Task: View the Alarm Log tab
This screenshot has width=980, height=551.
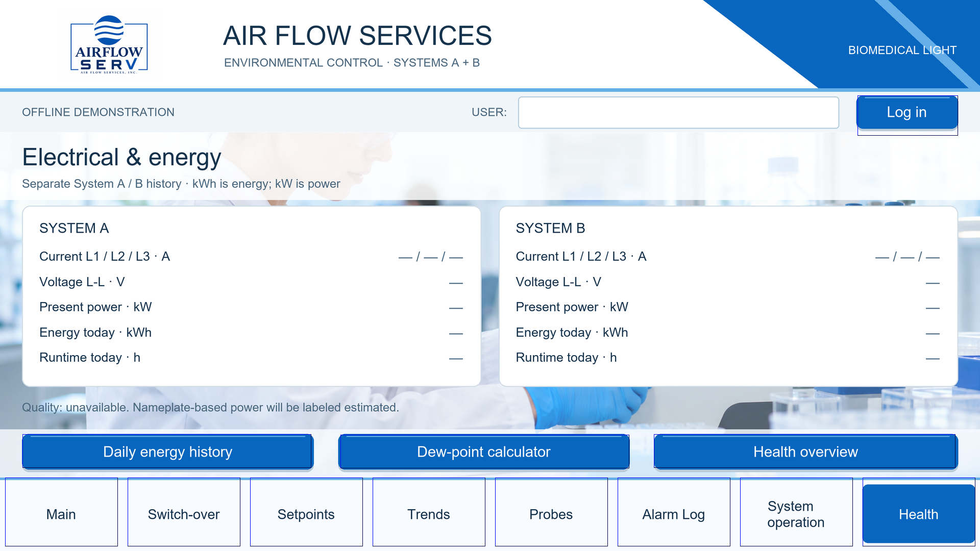Action: click(674, 512)
